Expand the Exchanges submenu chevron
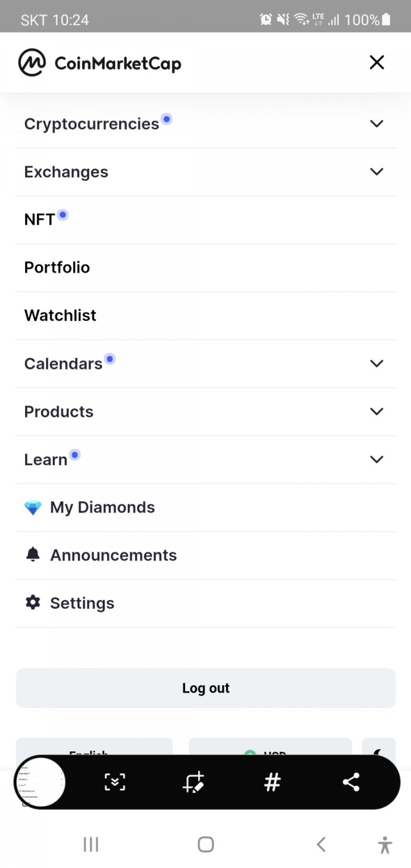Image resolution: width=411 pixels, height=868 pixels. [x=377, y=172]
